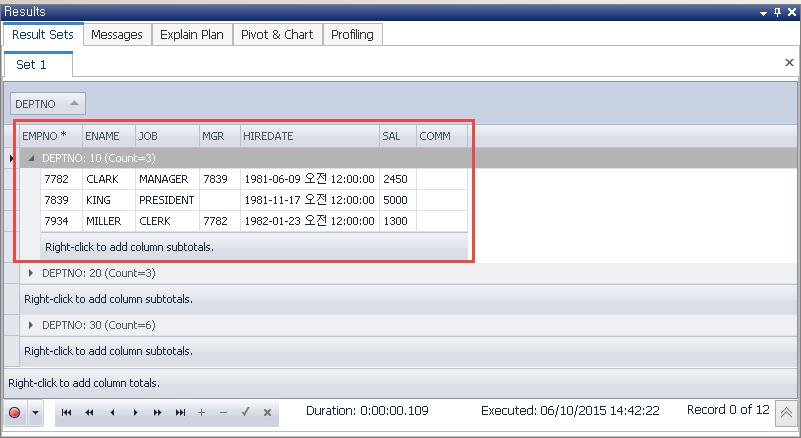Screen dimensions: 801x438
Task: Click the red record button in bottom toolbar
Action: click(x=15, y=412)
